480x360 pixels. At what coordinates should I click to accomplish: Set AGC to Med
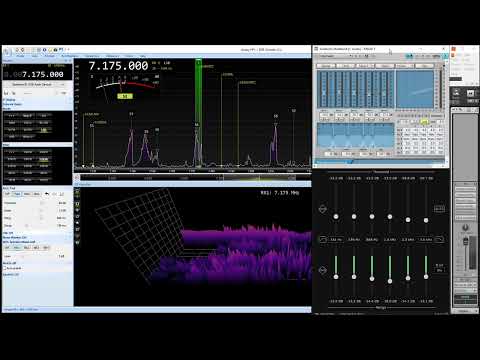pos(27,194)
